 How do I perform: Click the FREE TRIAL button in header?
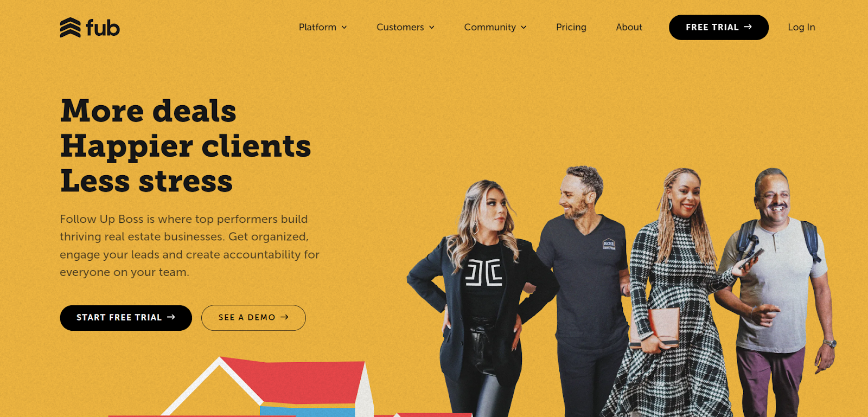(x=718, y=27)
